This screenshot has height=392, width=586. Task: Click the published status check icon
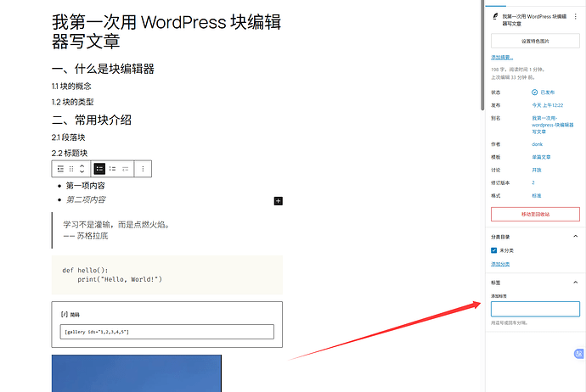tap(534, 92)
